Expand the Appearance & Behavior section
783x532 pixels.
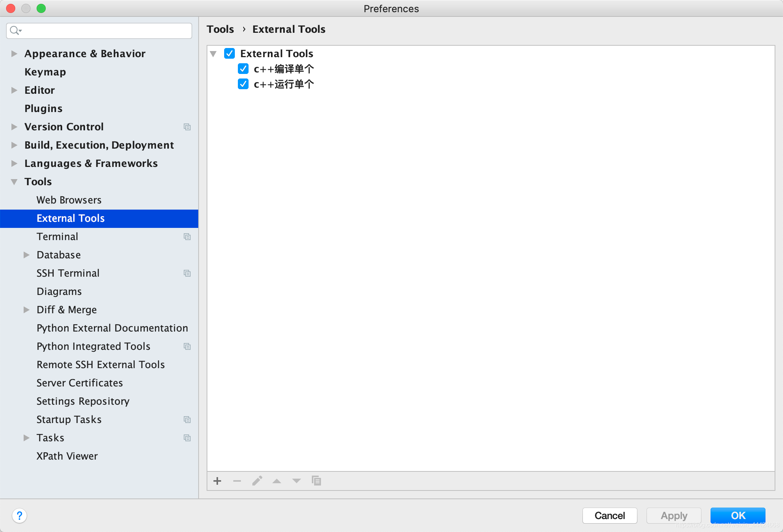pyautogui.click(x=14, y=54)
